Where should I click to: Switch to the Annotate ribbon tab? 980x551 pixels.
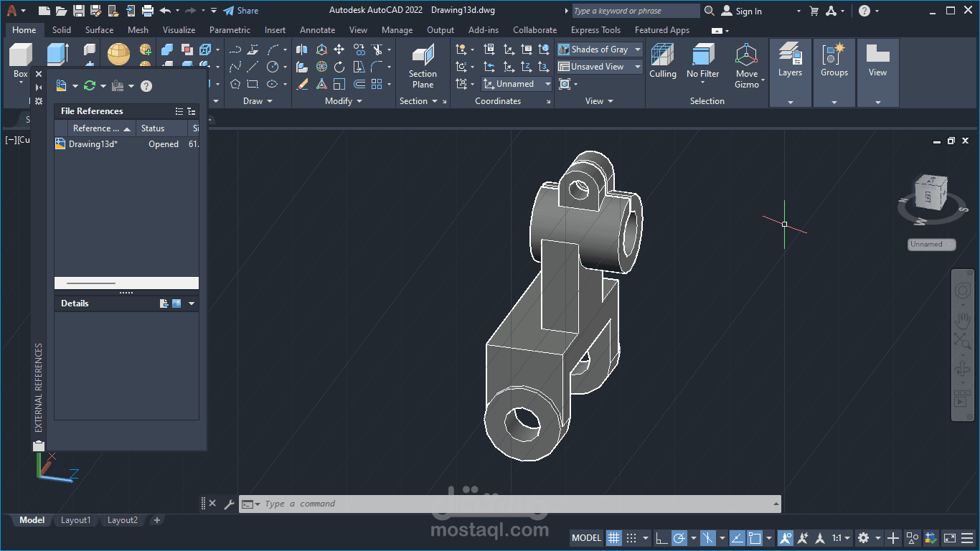(x=317, y=30)
